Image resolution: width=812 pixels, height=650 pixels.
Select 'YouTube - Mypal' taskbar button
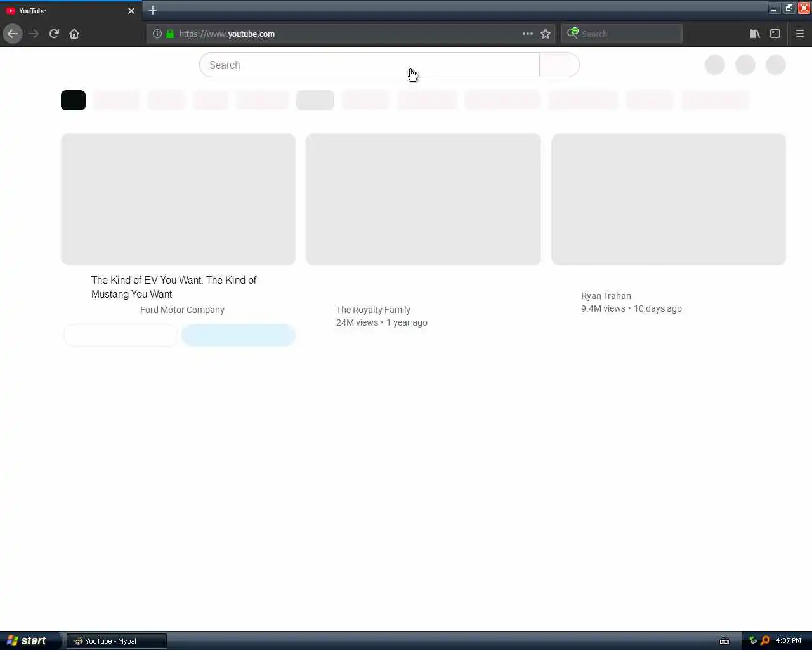tap(117, 641)
